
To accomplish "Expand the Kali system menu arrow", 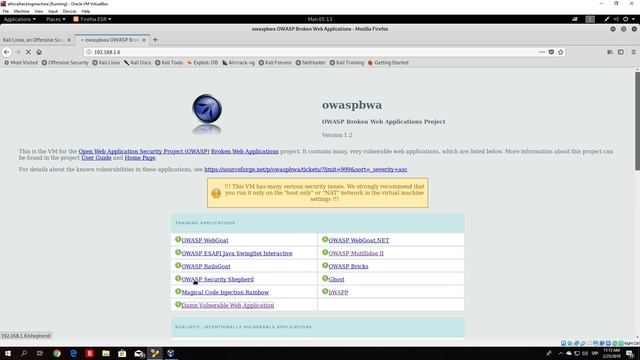I will (x=633, y=19).
